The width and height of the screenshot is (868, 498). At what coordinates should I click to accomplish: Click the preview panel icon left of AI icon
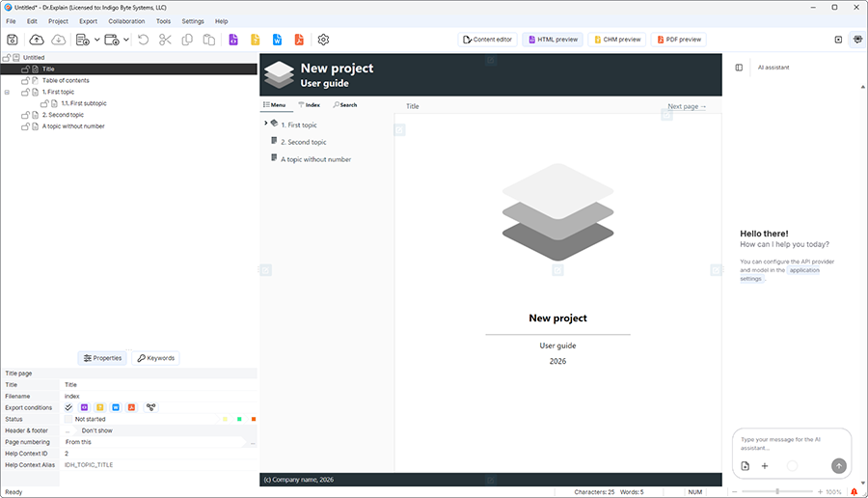(x=838, y=40)
